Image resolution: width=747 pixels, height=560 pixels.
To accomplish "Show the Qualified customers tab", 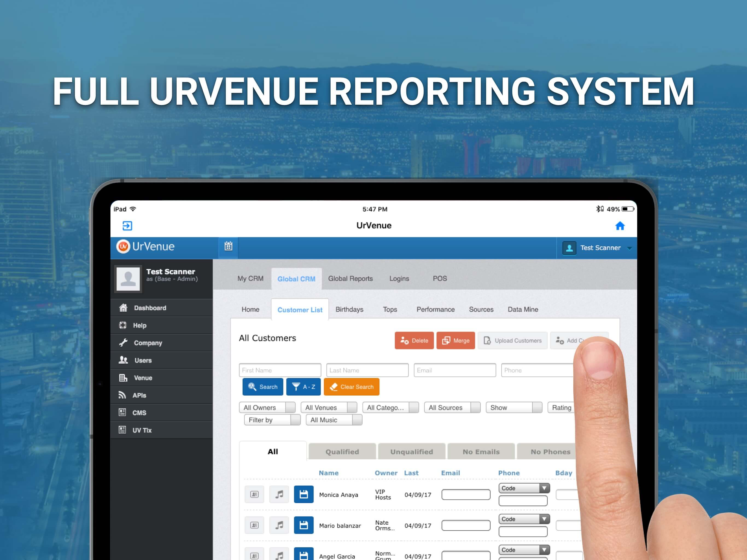I will pos(342,451).
